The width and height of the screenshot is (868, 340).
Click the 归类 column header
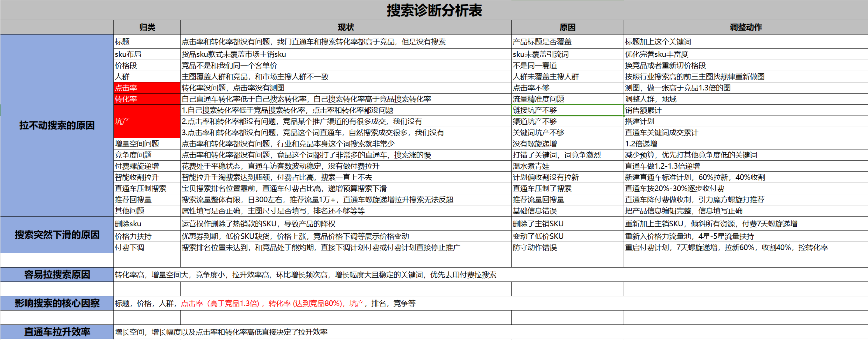(x=147, y=27)
